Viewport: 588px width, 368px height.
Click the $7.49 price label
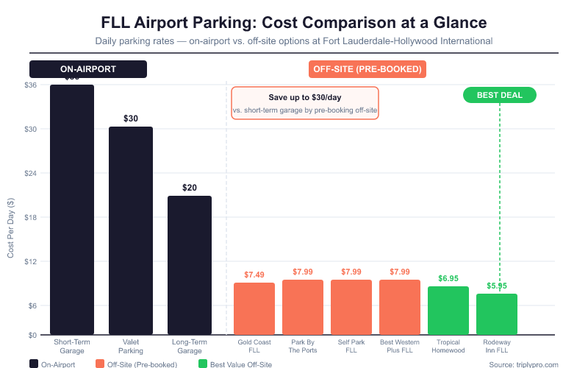(x=254, y=275)
